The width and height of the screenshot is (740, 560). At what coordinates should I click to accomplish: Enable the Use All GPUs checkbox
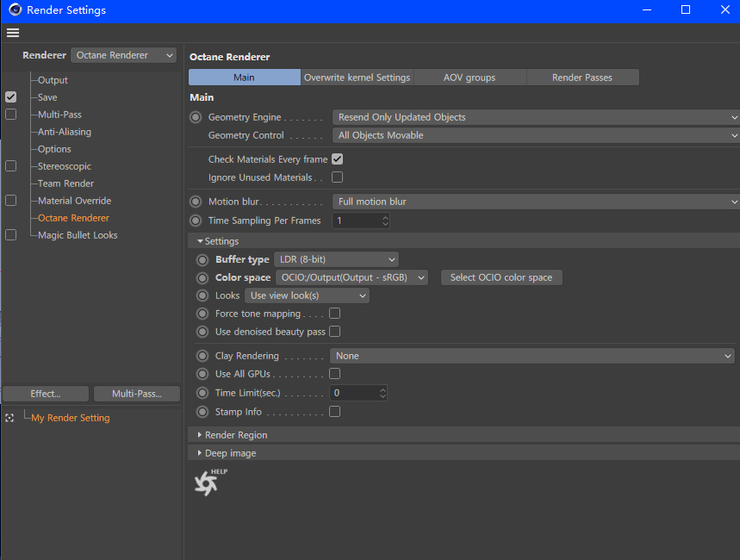(x=334, y=374)
